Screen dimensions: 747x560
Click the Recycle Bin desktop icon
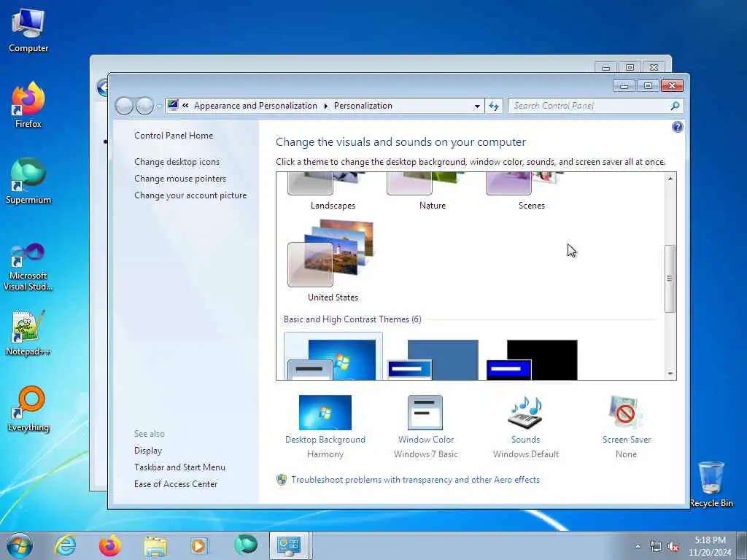[x=711, y=484]
